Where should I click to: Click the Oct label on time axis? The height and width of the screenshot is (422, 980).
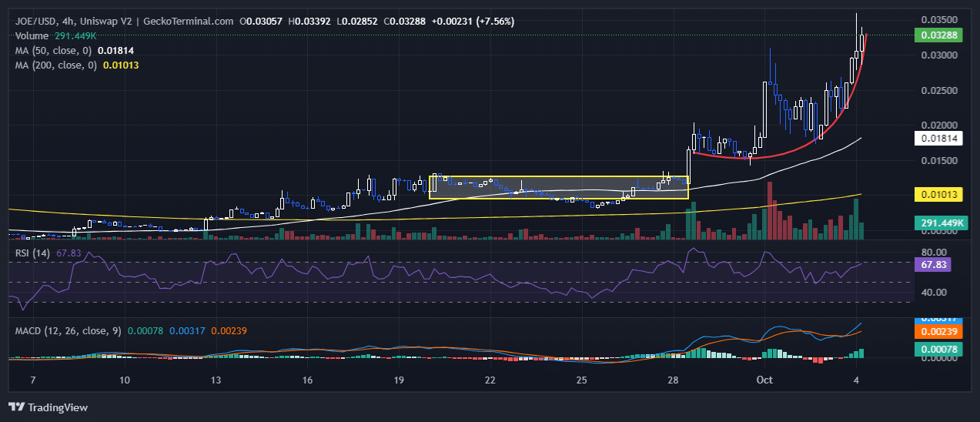(x=764, y=380)
